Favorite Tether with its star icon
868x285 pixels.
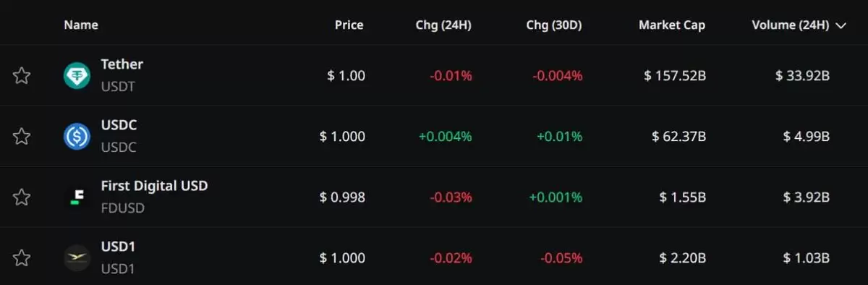(22, 75)
